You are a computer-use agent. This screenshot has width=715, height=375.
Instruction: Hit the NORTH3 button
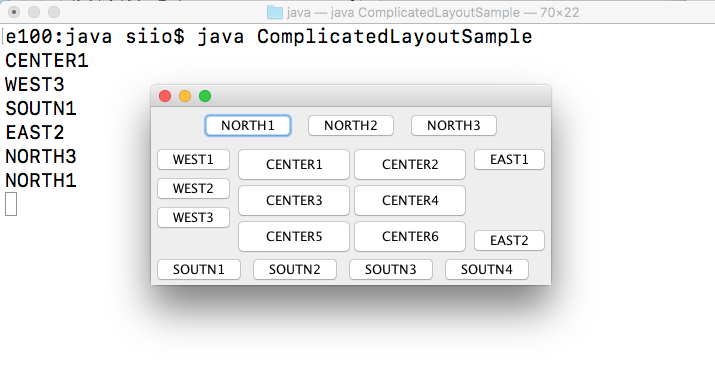coord(454,125)
